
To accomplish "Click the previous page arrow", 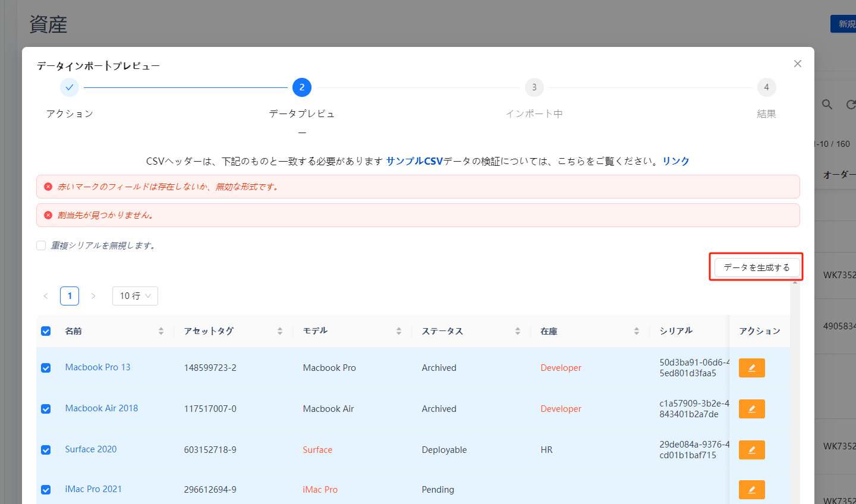I will point(46,295).
